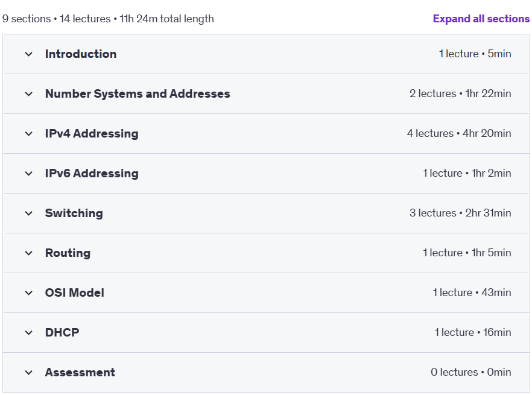532x395 pixels.
Task: Expand the OSI Model chevron arrow
Action: tap(29, 293)
